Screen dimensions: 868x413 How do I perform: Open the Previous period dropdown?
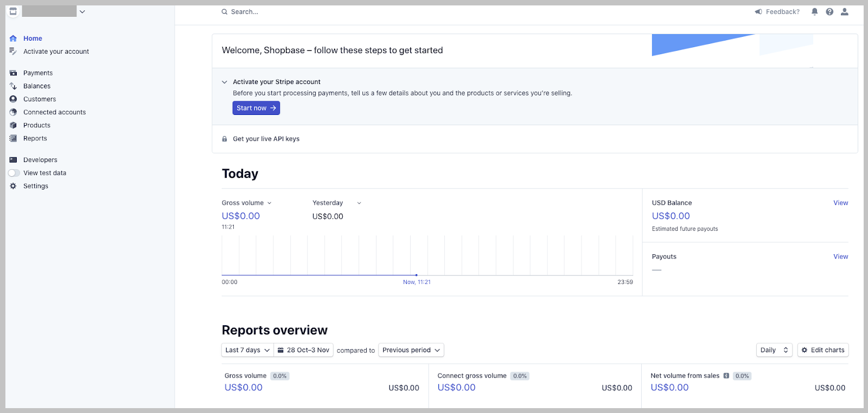pos(411,350)
